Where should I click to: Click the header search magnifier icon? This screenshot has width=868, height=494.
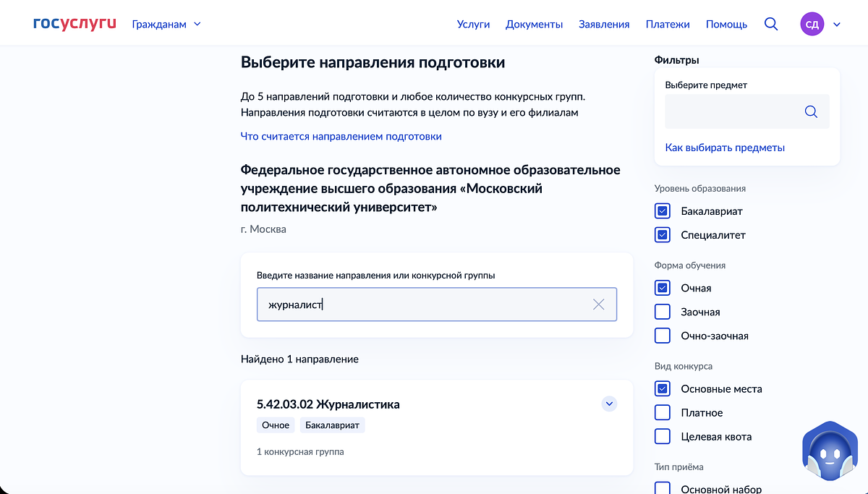click(x=771, y=24)
